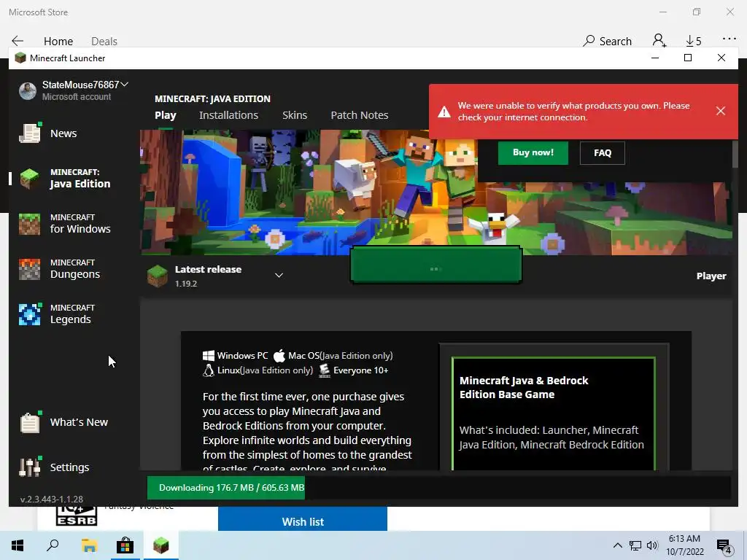Click the StateMouse76867 profile avatar
The width and height of the screenshot is (747, 560).
point(28,90)
